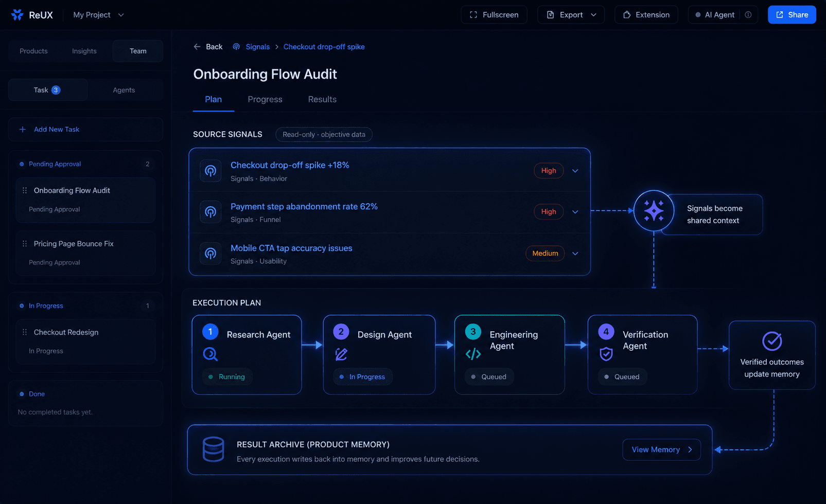Select the Plan tab
The image size is (826, 504).
coord(214,99)
